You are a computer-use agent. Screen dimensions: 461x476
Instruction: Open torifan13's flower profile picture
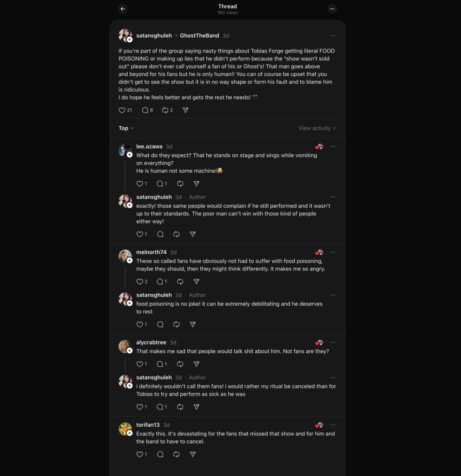pyautogui.click(x=125, y=429)
